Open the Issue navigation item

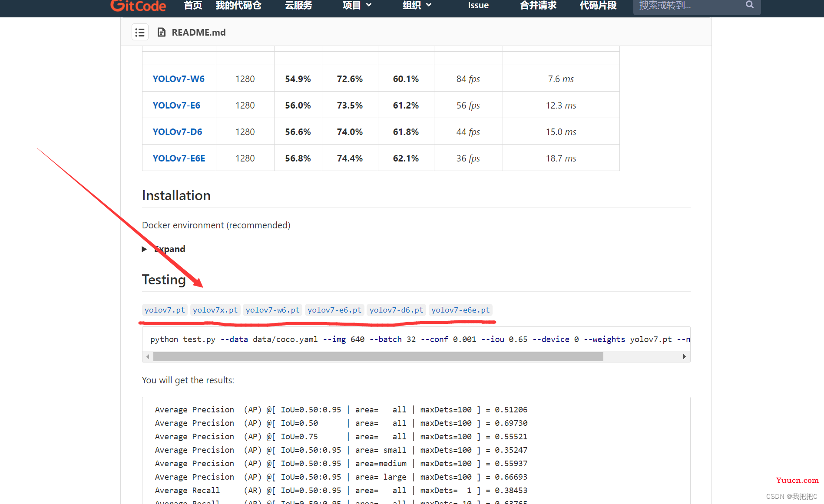[478, 5]
